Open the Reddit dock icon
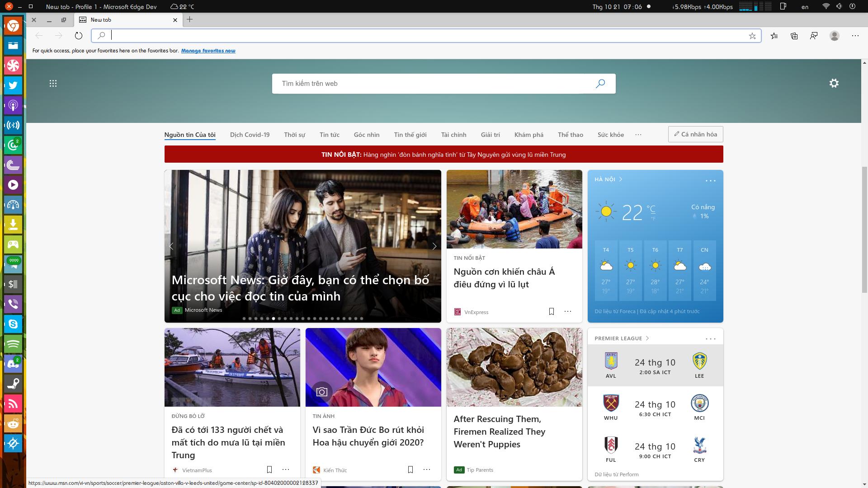Image resolution: width=868 pixels, height=488 pixels. (x=13, y=423)
